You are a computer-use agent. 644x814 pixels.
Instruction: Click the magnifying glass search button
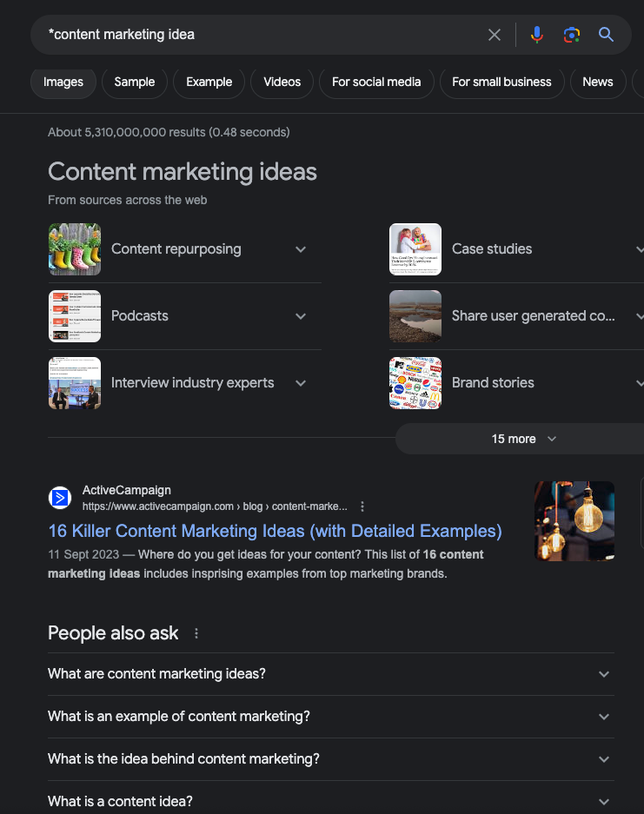point(606,35)
